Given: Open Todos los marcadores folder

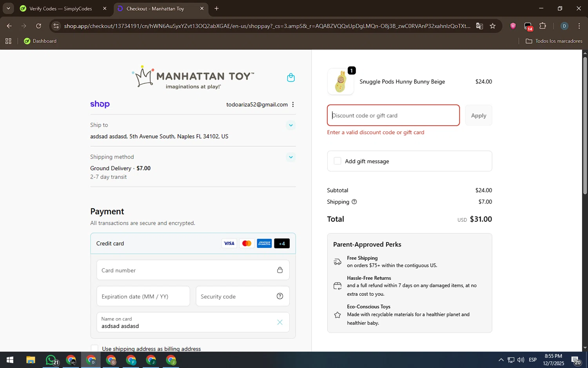Looking at the screenshot, I should [554, 41].
